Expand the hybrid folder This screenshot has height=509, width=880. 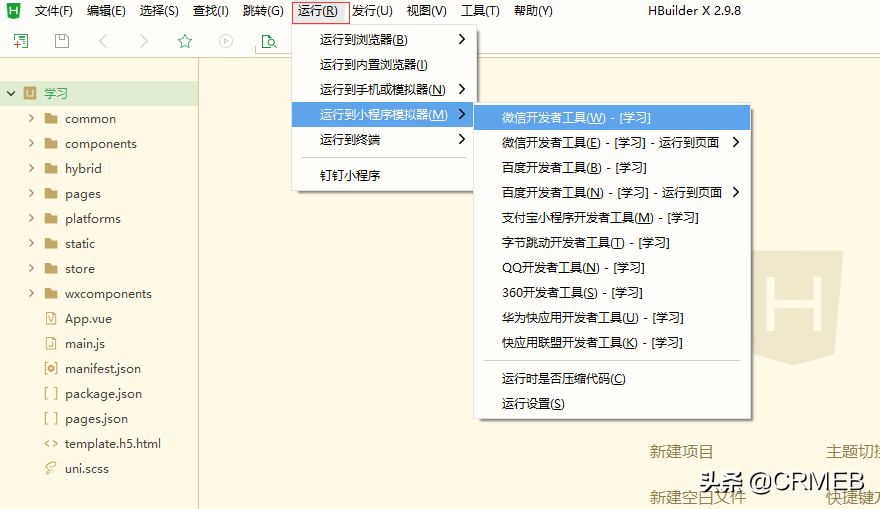[x=31, y=168]
